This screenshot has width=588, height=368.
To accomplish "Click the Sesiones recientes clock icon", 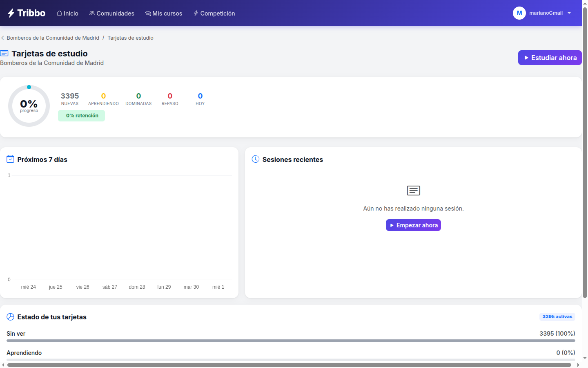I will tap(256, 159).
